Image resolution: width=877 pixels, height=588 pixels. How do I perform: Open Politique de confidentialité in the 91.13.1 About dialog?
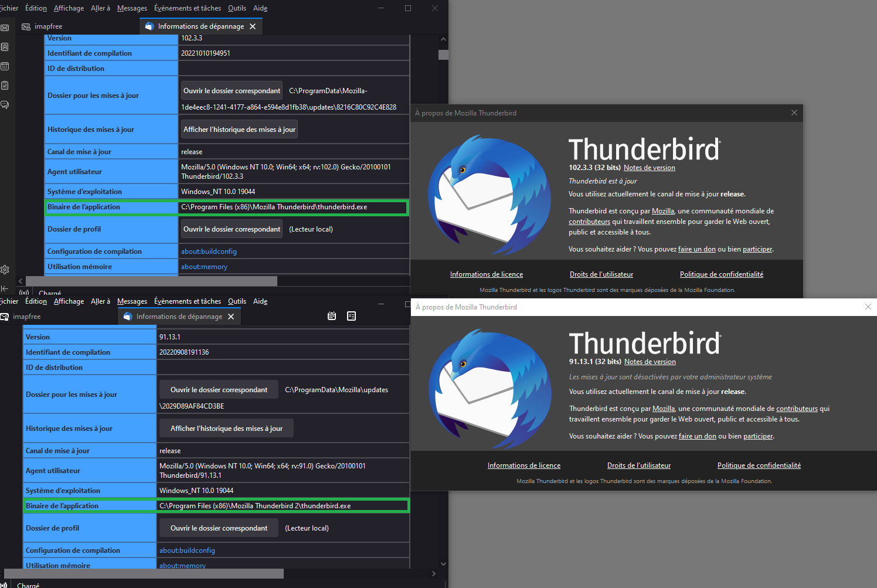click(x=759, y=465)
